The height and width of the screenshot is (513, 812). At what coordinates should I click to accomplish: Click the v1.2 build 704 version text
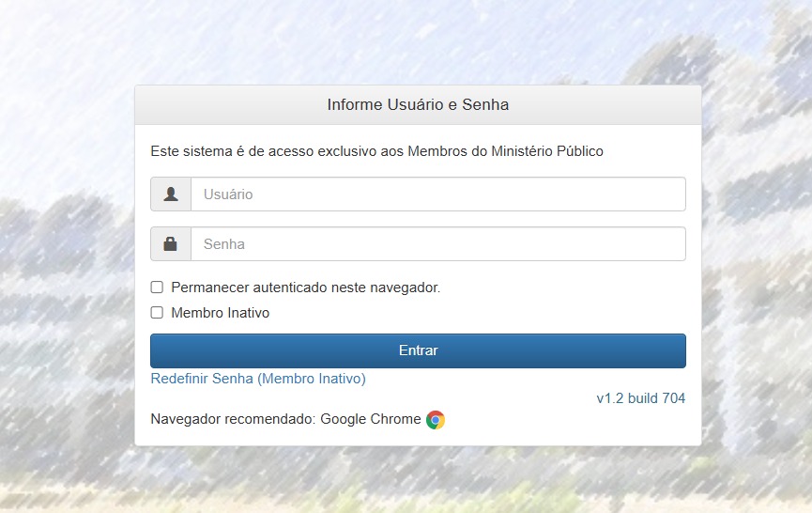(640, 398)
